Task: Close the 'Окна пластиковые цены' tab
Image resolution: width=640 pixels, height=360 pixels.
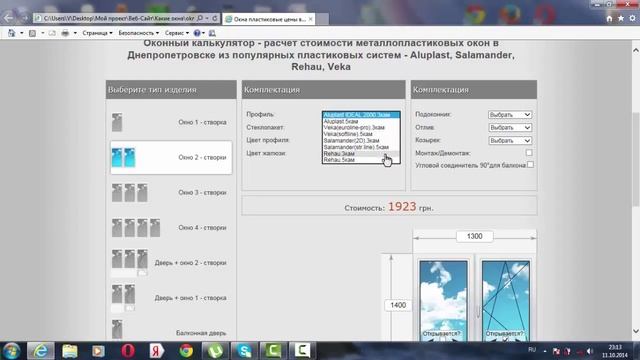Action: [311, 19]
